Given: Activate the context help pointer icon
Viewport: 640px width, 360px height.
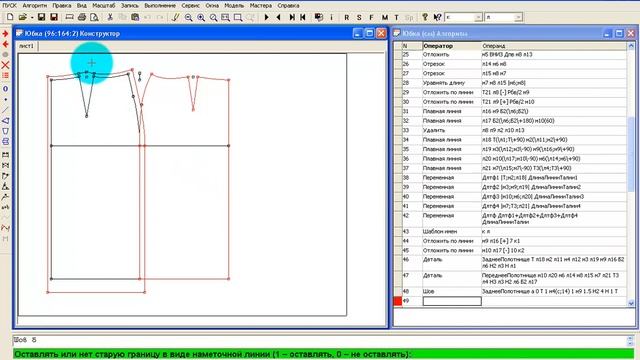Looking at the screenshot, I should pyautogui.click(x=437, y=17).
